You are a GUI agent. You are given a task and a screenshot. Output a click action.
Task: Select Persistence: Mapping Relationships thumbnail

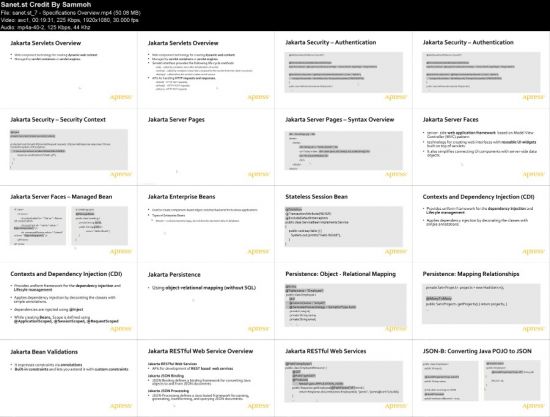pyautogui.click(x=481, y=301)
